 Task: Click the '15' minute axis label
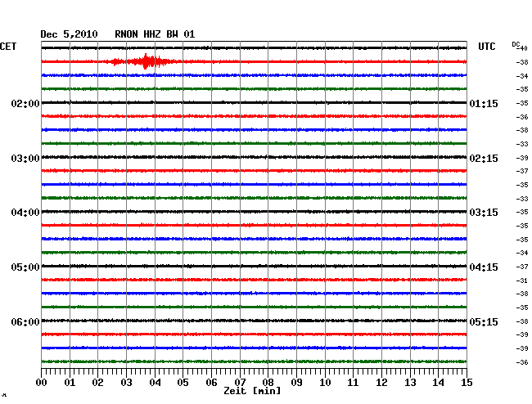(467, 382)
